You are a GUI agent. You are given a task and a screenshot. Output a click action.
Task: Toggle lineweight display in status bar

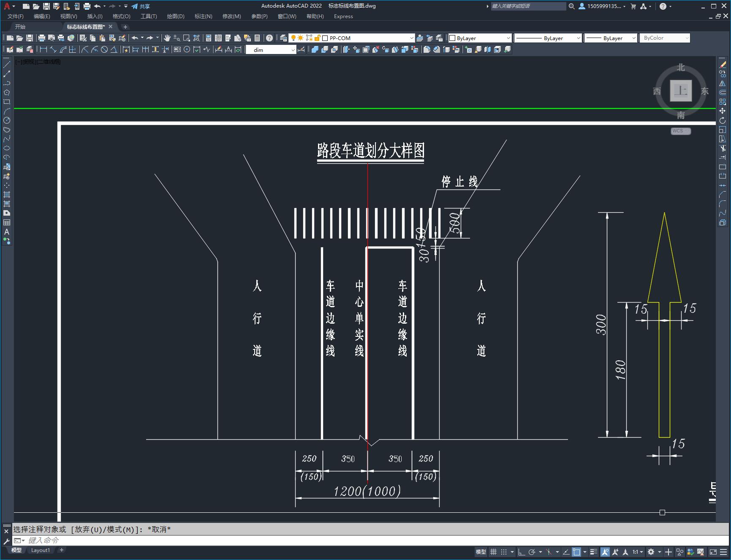pos(594,552)
